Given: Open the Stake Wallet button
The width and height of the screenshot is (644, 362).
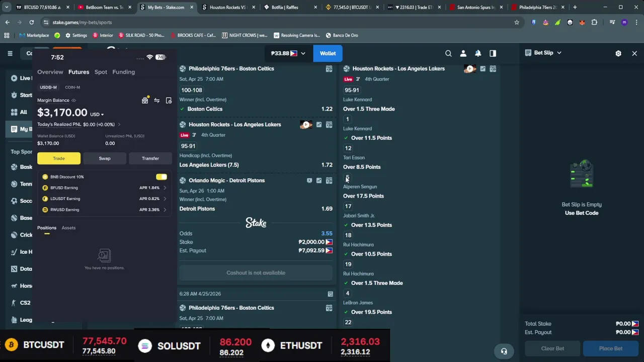Looking at the screenshot, I should tap(328, 53).
